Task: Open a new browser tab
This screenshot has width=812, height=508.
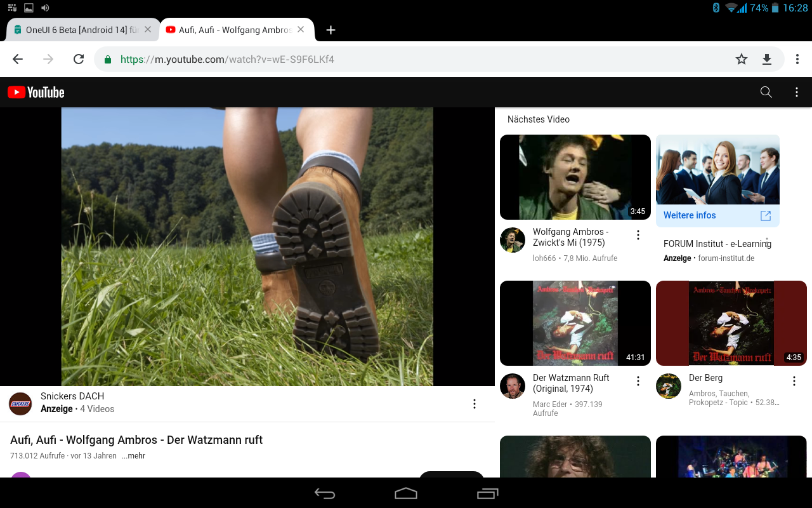Action: click(x=331, y=30)
